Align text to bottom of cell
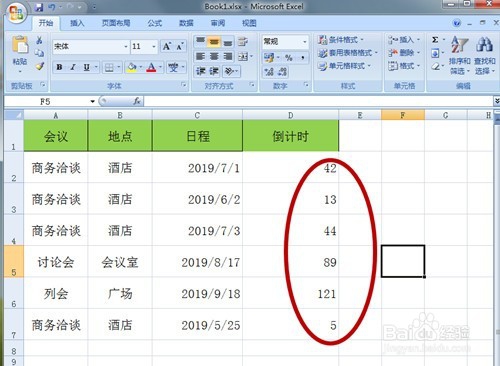 [228, 41]
